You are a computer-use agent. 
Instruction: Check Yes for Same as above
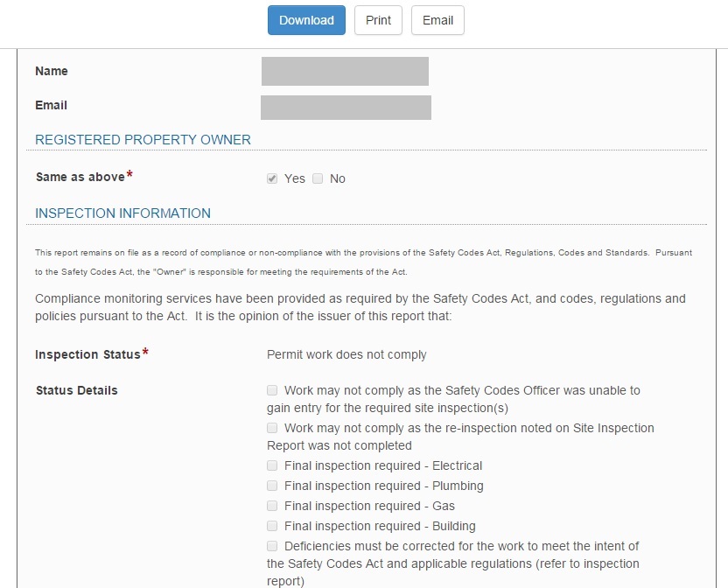point(273,178)
